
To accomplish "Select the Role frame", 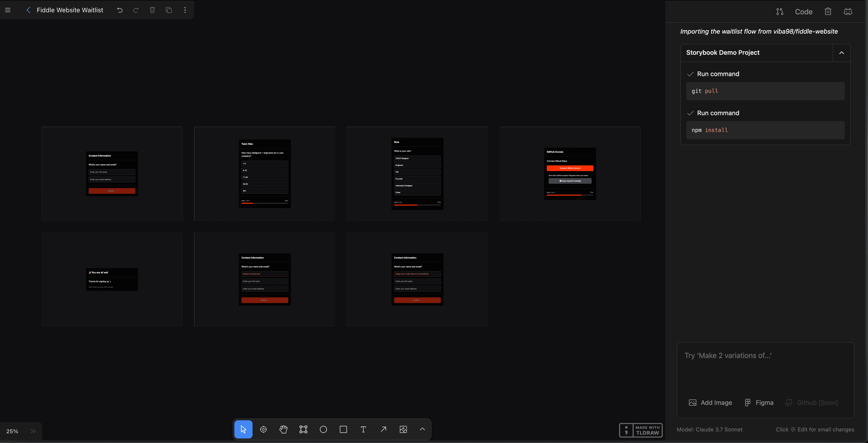I will tap(417, 174).
